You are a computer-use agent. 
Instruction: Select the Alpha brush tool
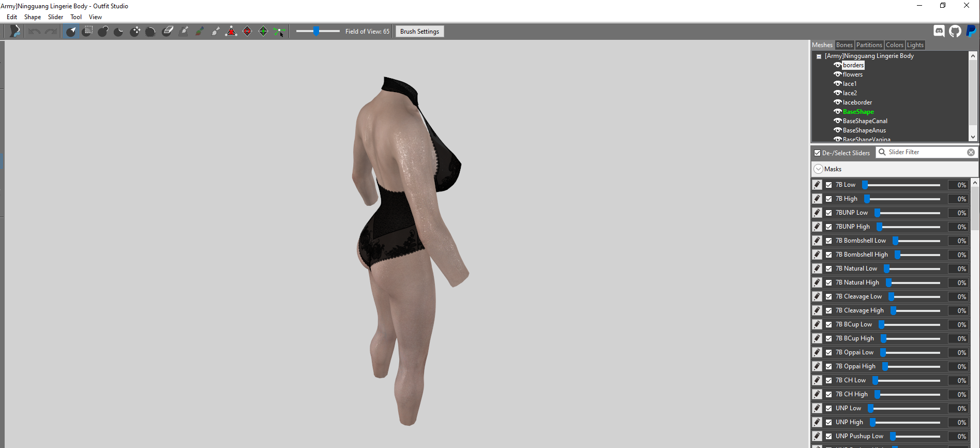215,32
